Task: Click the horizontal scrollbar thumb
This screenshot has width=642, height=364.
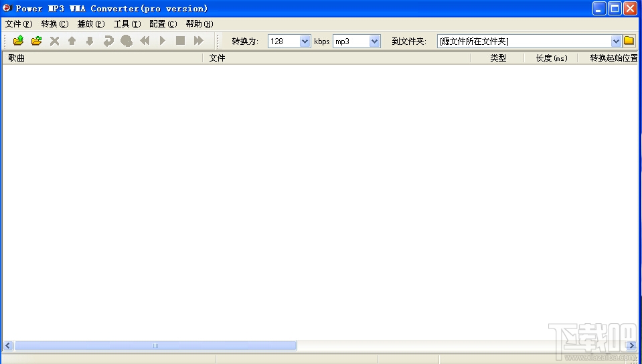Action: coord(155,345)
